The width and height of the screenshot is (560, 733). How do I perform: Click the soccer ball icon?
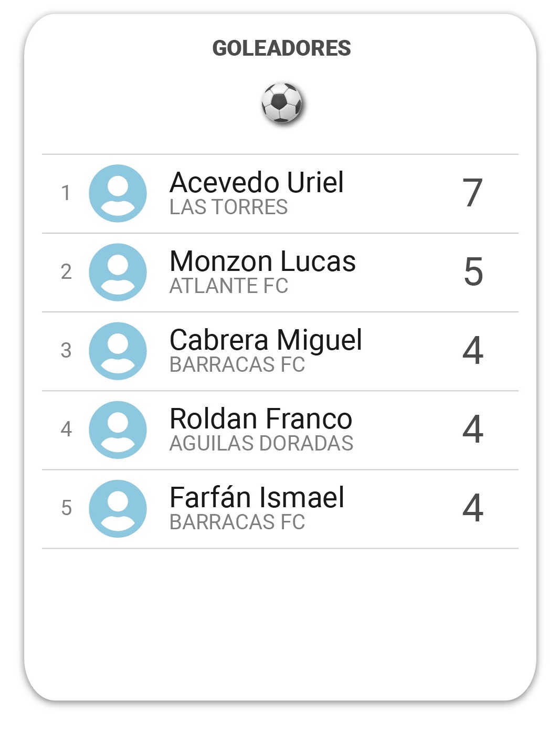pyautogui.click(x=282, y=103)
